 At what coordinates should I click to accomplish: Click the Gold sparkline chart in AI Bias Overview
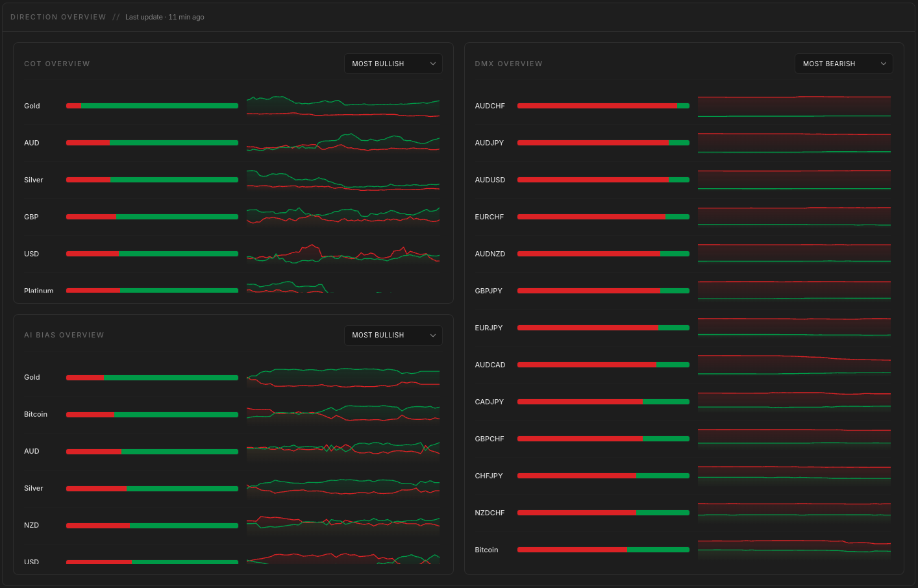tap(343, 377)
